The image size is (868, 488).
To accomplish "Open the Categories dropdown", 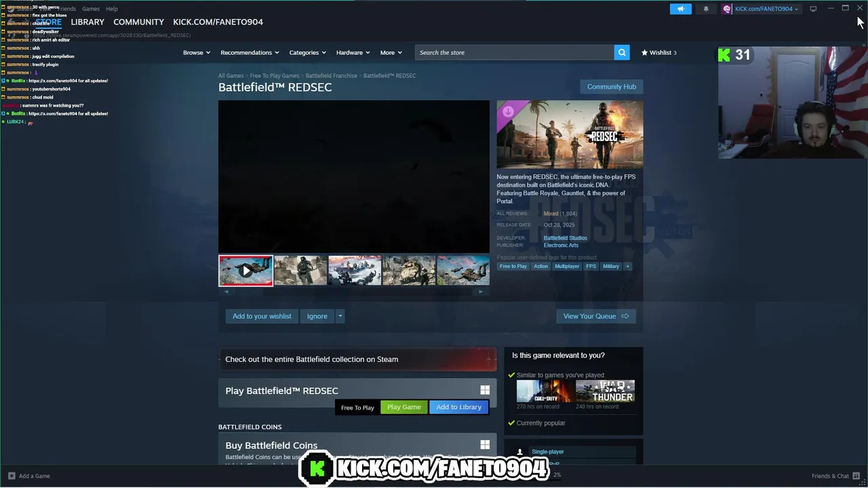I will pos(308,52).
